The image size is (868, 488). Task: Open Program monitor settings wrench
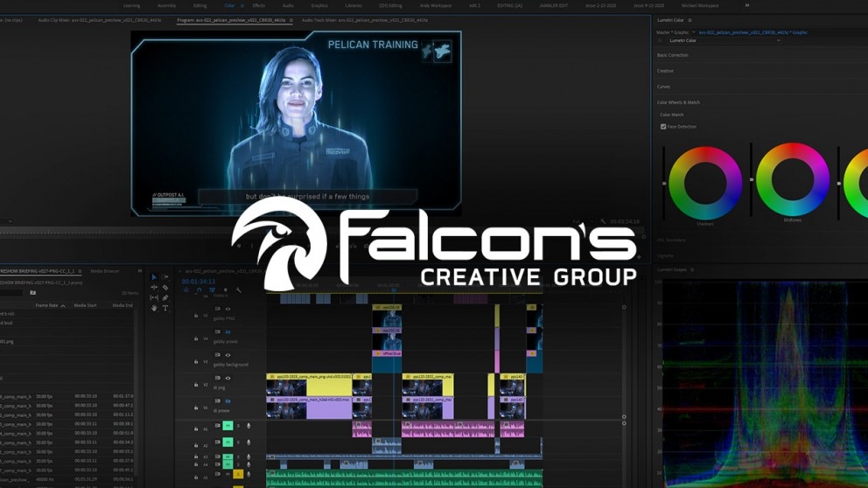pyautogui.click(x=603, y=221)
